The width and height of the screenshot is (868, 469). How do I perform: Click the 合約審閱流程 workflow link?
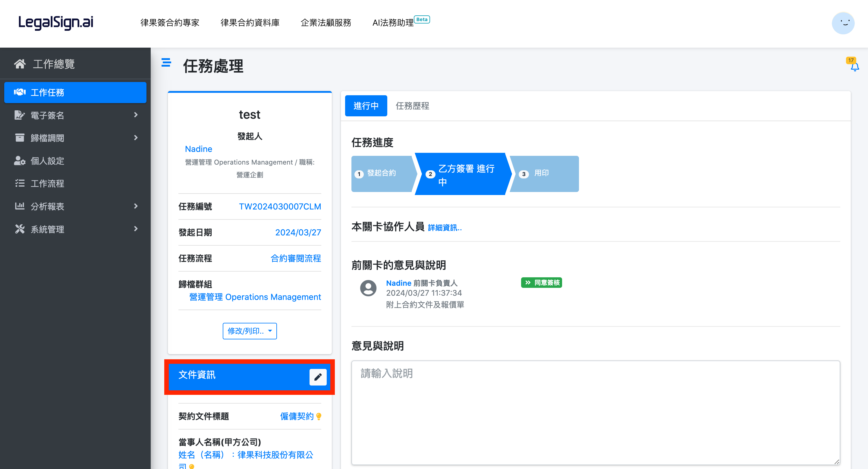point(295,258)
